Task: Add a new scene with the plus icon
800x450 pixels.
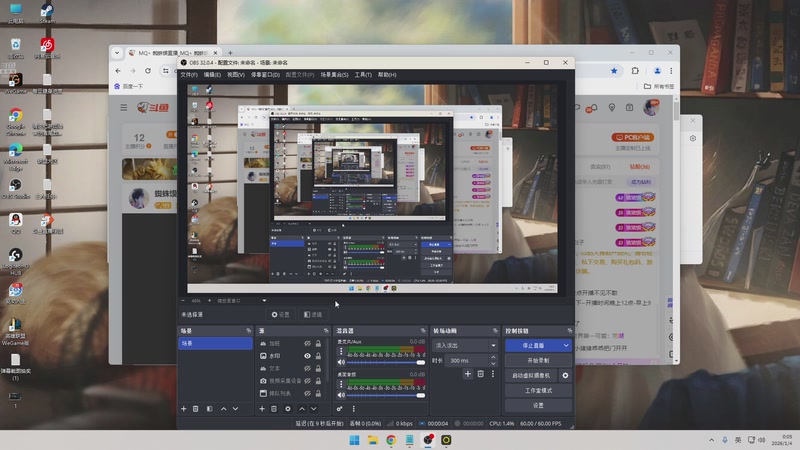Action: [184, 409]
